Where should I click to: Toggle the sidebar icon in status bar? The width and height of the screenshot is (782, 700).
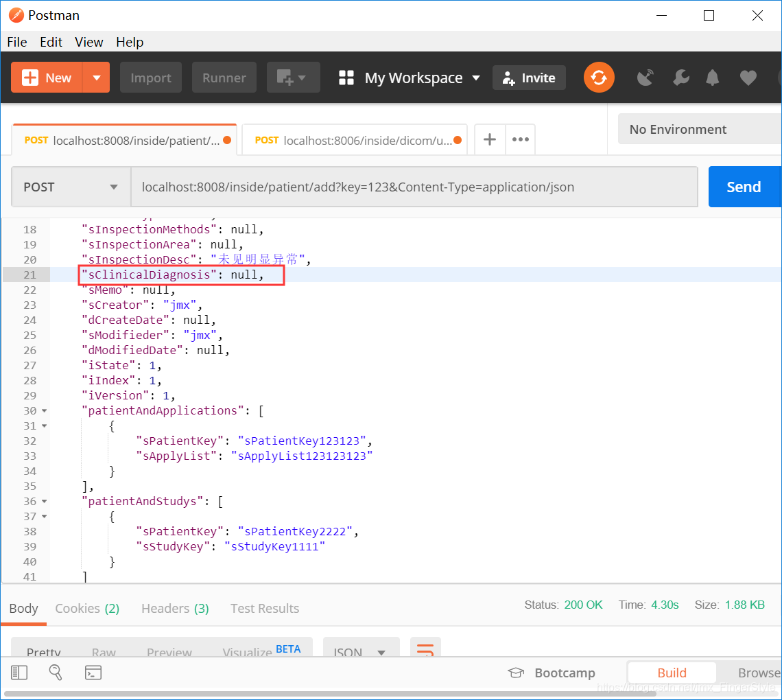(x=19, y=673)
